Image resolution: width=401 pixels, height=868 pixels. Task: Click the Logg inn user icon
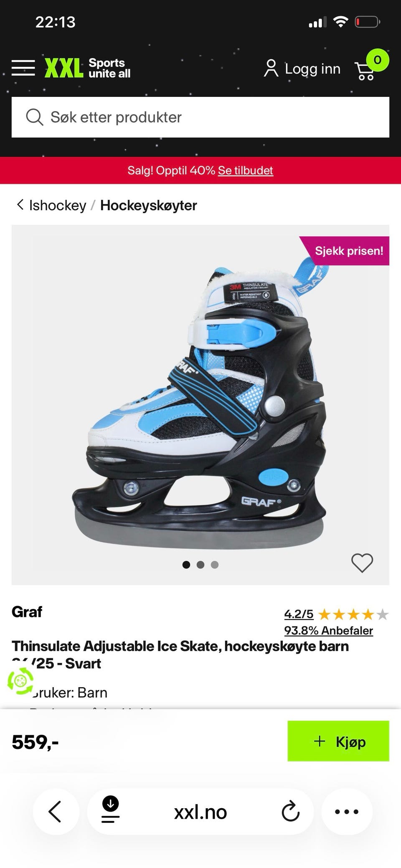(x=271, y=68)
